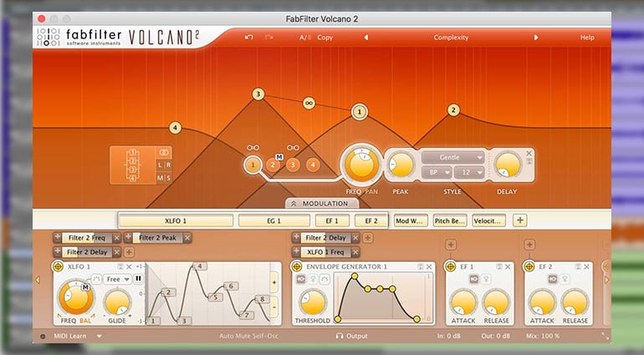The image size is (644, 355).
Task: Select filter button 1
Action: pyautogui.click(x=253, y=165)
